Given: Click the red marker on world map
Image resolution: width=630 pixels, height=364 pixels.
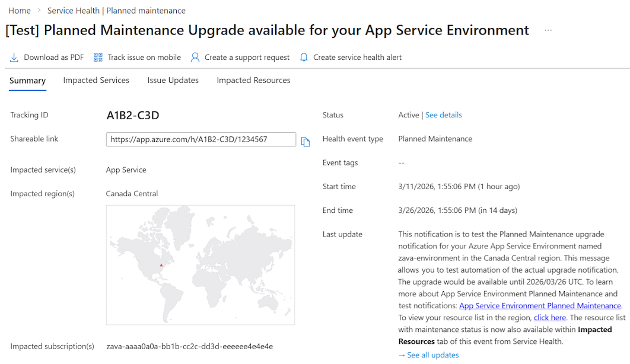Looking at the screenshot, I should (x=161, y=265).
